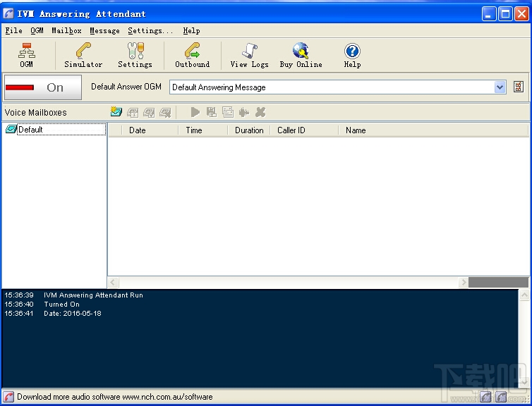Open Help from the toolbar
Image resolution: width=532 pixels, height=406 pixels.
[x=352, y=55]
